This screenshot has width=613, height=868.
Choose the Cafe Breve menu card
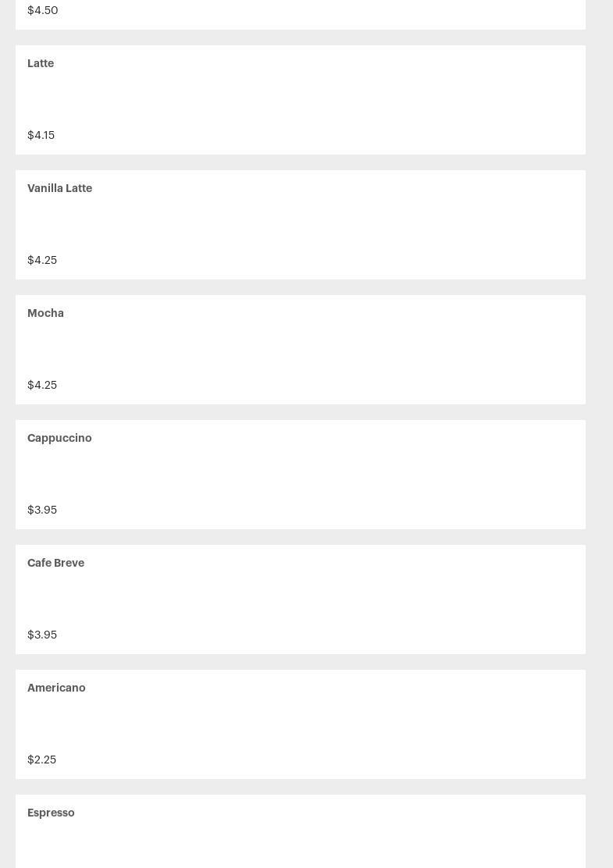point(301,599)
